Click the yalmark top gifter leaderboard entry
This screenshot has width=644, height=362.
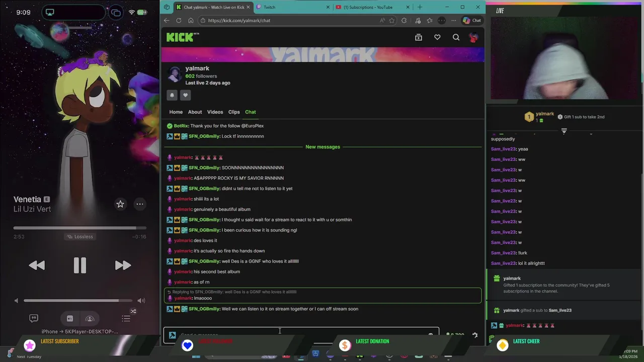point(540,117)
